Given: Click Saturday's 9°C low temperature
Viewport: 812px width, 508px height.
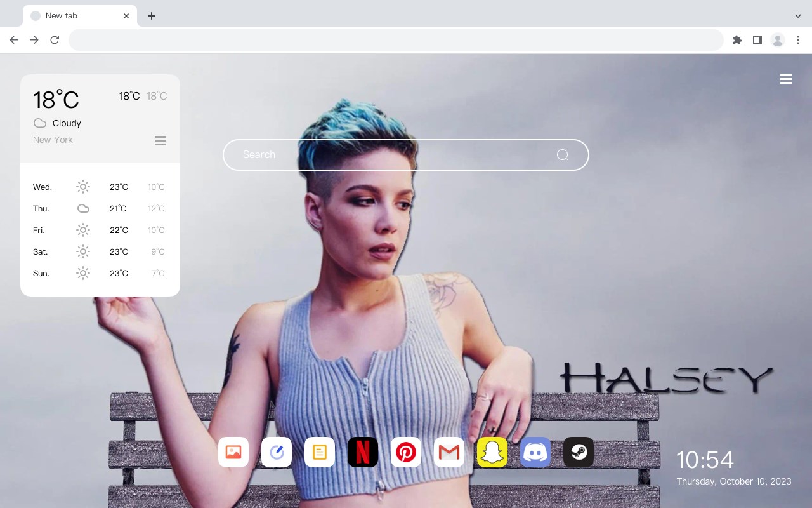Looking at the screenshot, I should (158, 251).
